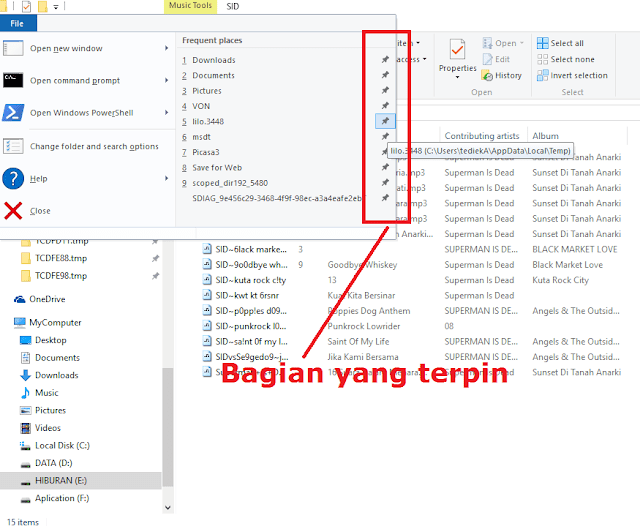Click the Select all icon

coord(542,43)
